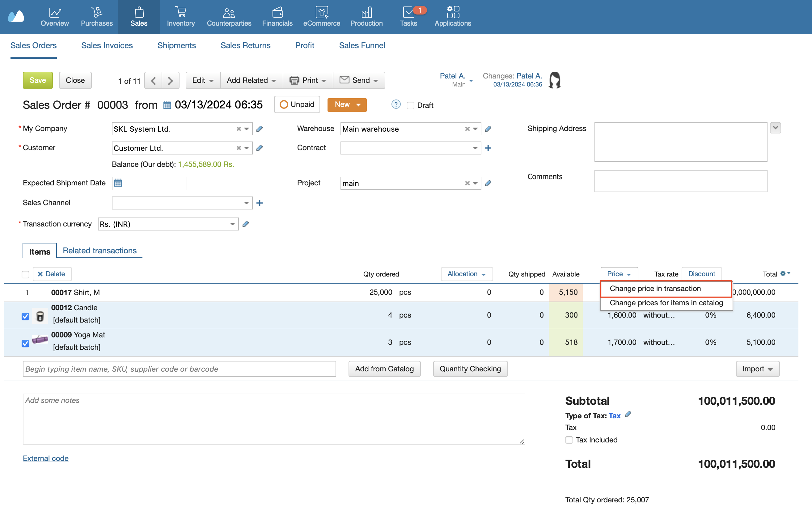Toggle the select-all items checkbox

point(25,275)
